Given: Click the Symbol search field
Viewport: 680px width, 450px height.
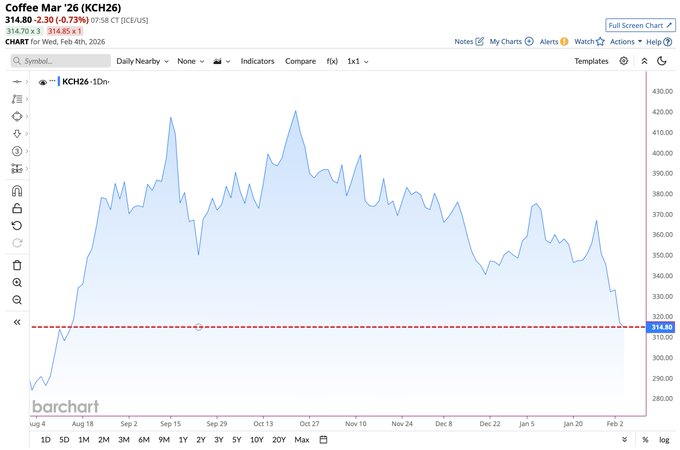Looking at the screenshot, I should (60, 61).
